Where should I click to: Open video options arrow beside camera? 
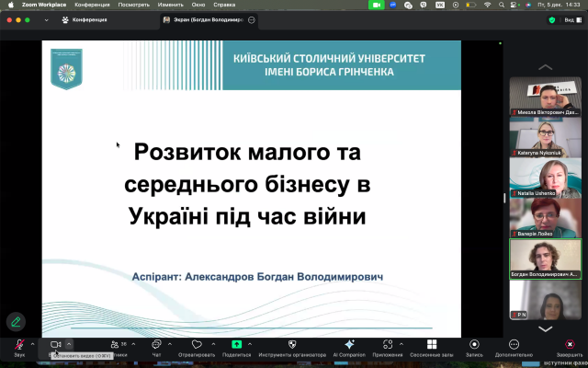69,344
